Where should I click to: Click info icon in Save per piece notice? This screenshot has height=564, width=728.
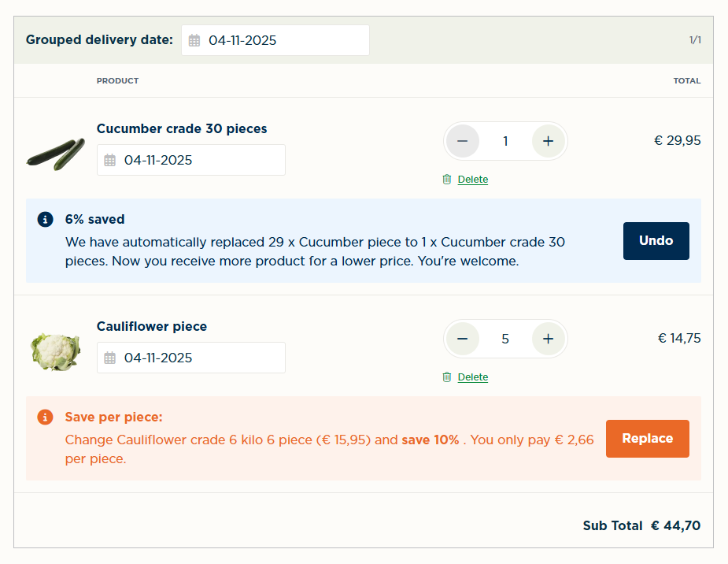[x=45, y=417]
